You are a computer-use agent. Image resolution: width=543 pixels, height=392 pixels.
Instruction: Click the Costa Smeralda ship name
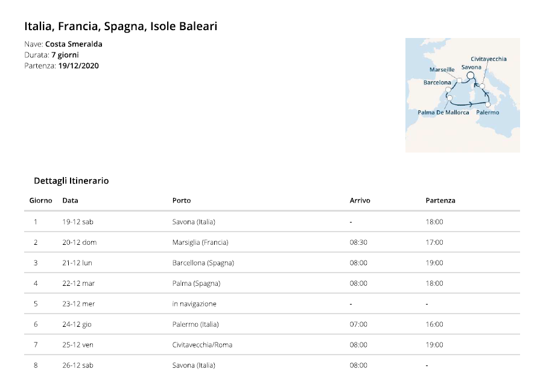point(74,44)
